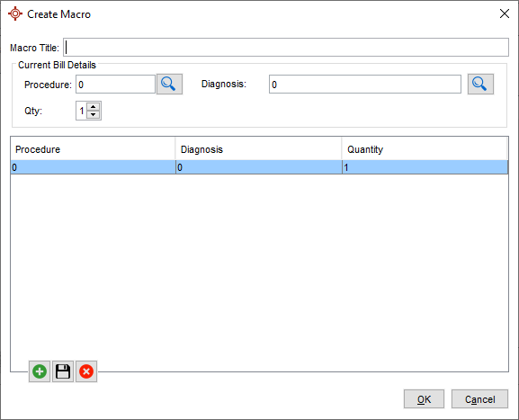
Task: Increase Qty with the up arrow
Action: [94, 106]
